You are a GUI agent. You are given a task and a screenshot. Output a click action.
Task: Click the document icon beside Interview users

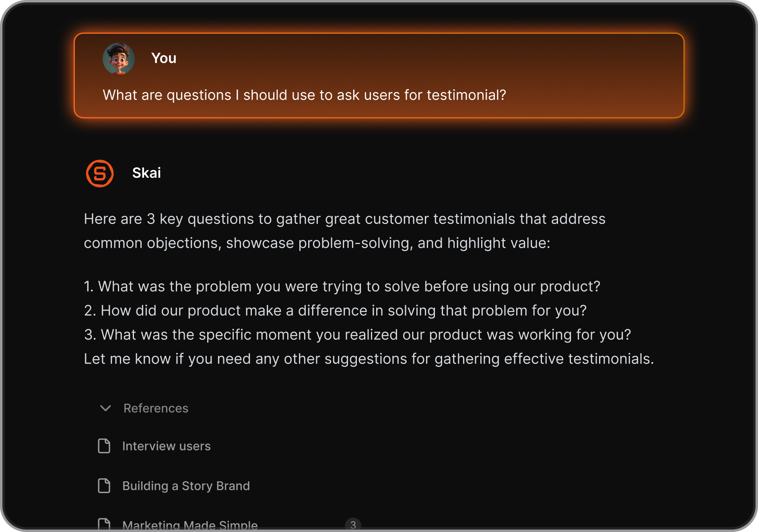pos(104,446)
